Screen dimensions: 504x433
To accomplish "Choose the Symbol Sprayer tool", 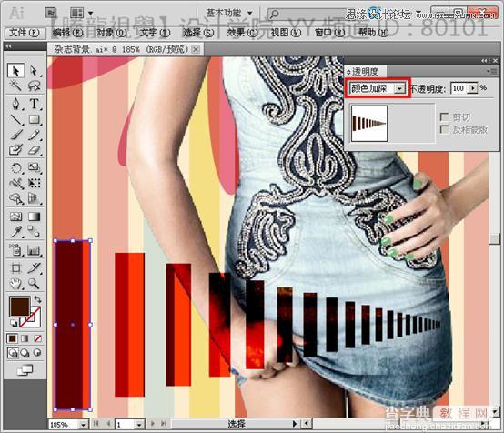I will (15, 250).
